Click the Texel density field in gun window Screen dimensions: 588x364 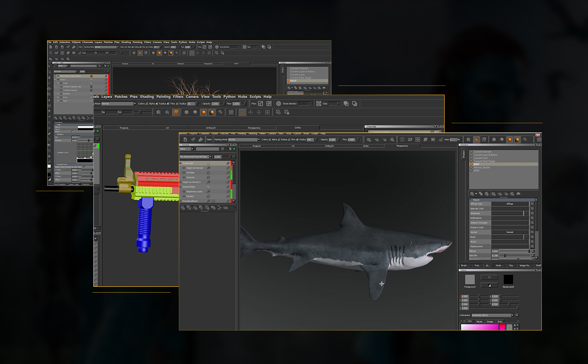click(x=305, y=103)
